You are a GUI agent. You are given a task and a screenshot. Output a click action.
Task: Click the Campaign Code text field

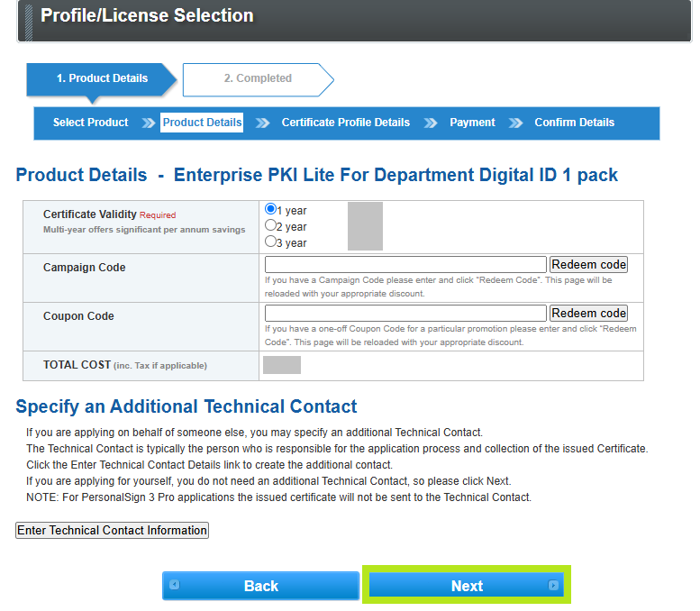[405, 265]
